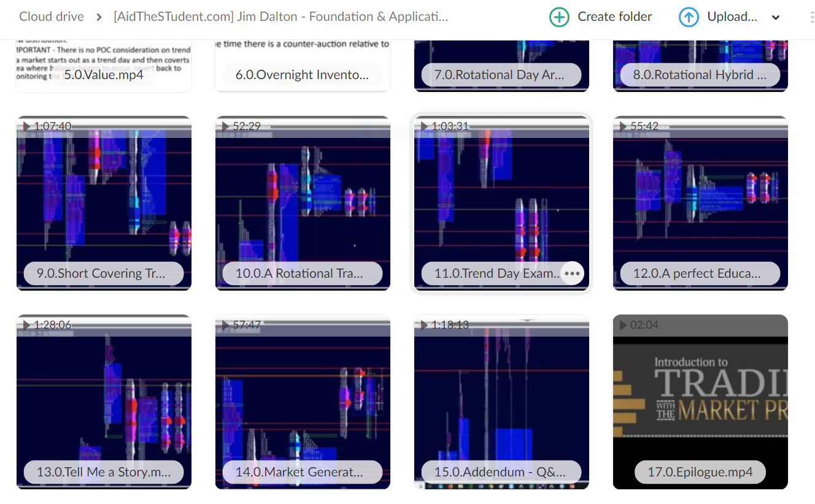
Task: Open the 10.0.A Rotational Tra... video thumbnail
Action: 303,202
